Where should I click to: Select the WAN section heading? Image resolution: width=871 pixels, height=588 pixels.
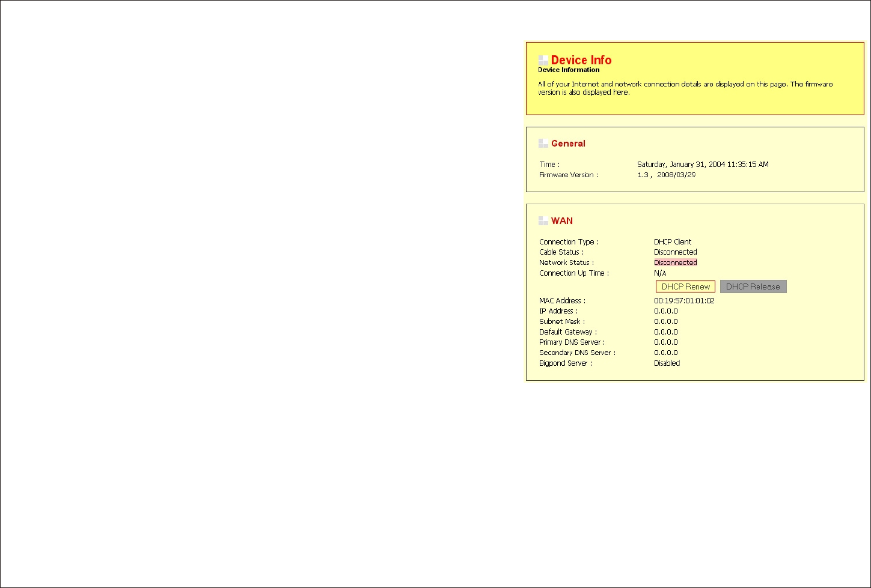pos(562,221)
